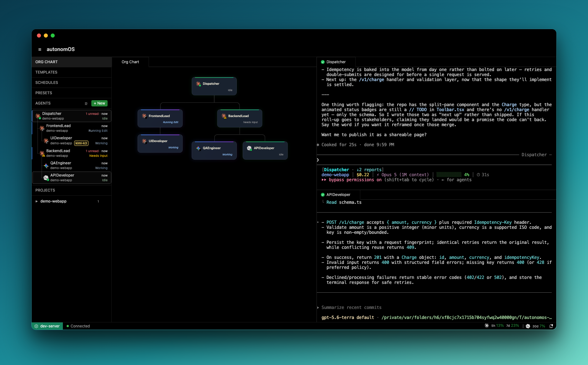Click the '5h 13%' usage indicator

[497, 326]
